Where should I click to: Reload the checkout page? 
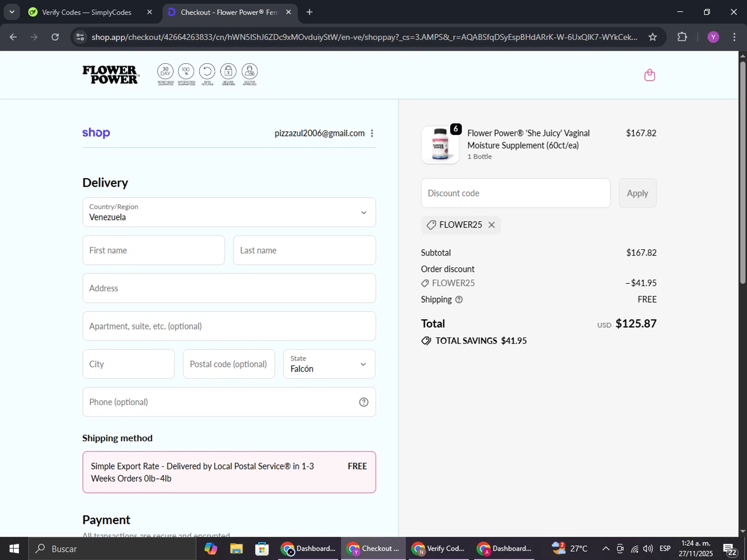55,37
